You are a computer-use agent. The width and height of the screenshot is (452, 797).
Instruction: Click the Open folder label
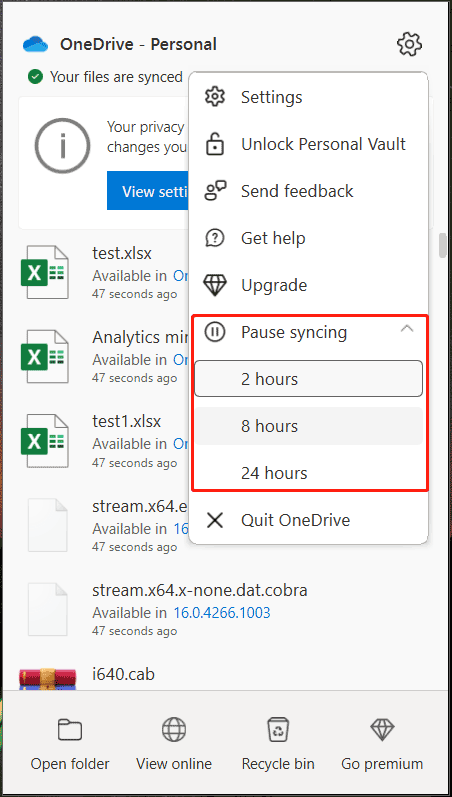(x=70, y=763)
